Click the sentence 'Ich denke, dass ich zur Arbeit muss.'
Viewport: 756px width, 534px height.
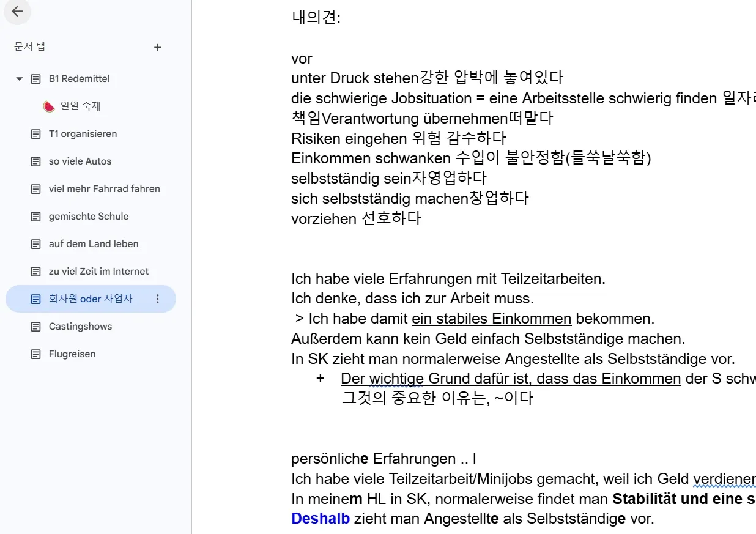coord(413,299)
